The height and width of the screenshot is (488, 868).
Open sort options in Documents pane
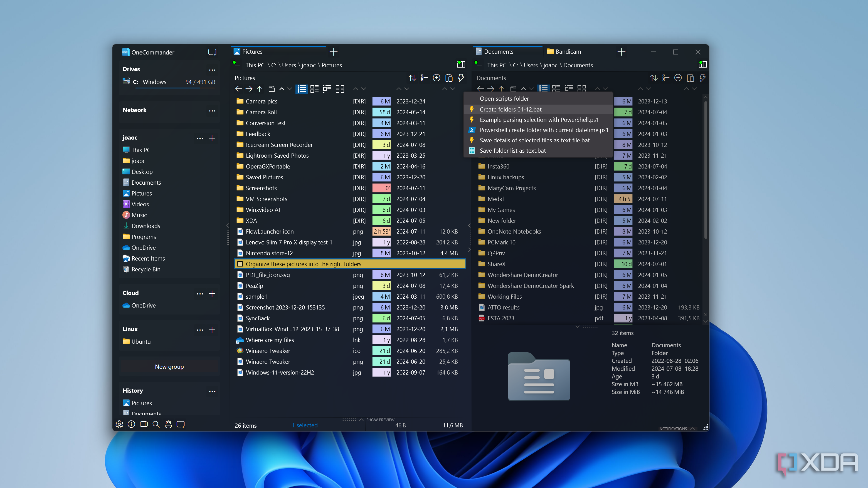click(x=654, y=78)
